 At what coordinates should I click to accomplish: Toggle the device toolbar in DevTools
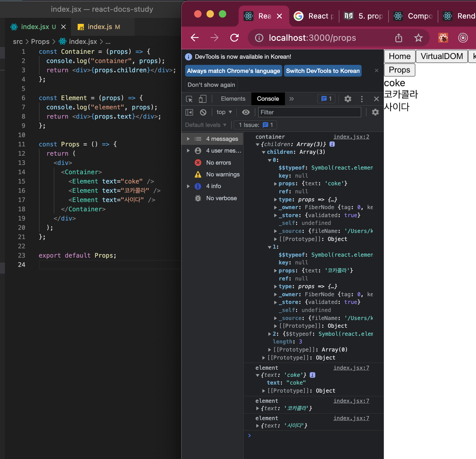click(x=202, y=99)
